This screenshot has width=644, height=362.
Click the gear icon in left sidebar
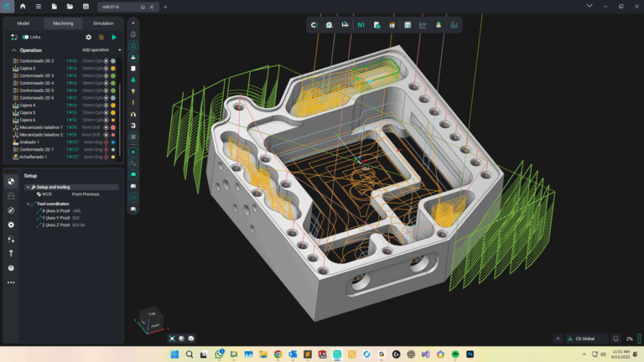click(x=11, y=225)
